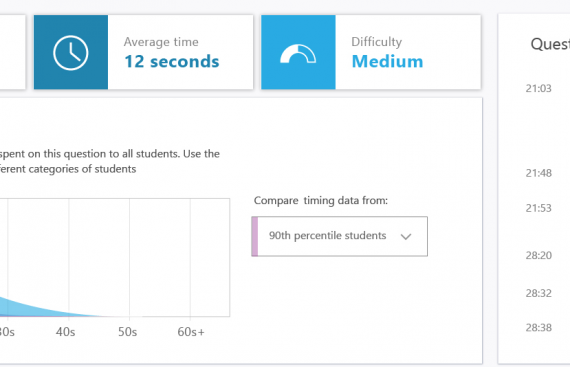Click the clock icon on Average time card
The height and width of the screenshot is (367, 570).
tap(71, 53)
